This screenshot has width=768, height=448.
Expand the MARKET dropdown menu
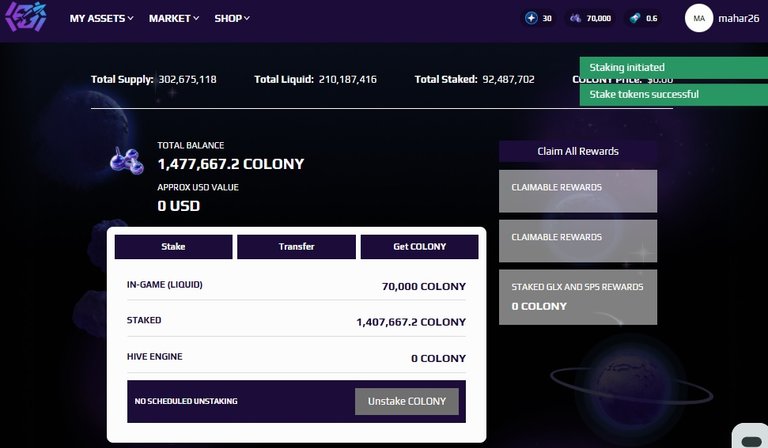pos(174,19)
